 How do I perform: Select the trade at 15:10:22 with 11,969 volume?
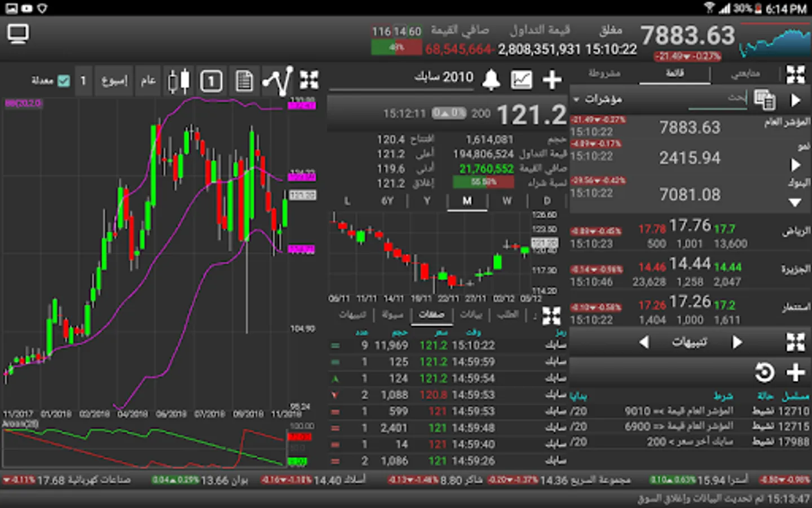[x=448, y=345]
